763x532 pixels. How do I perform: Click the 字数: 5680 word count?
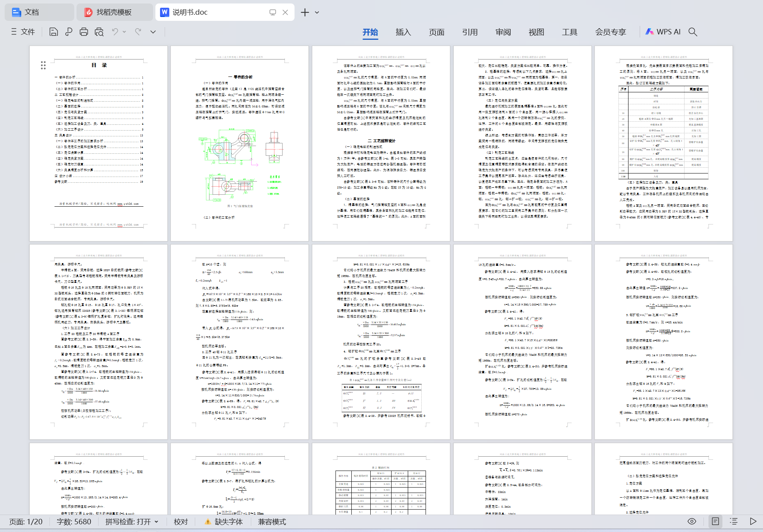click(x=74, y=522)
